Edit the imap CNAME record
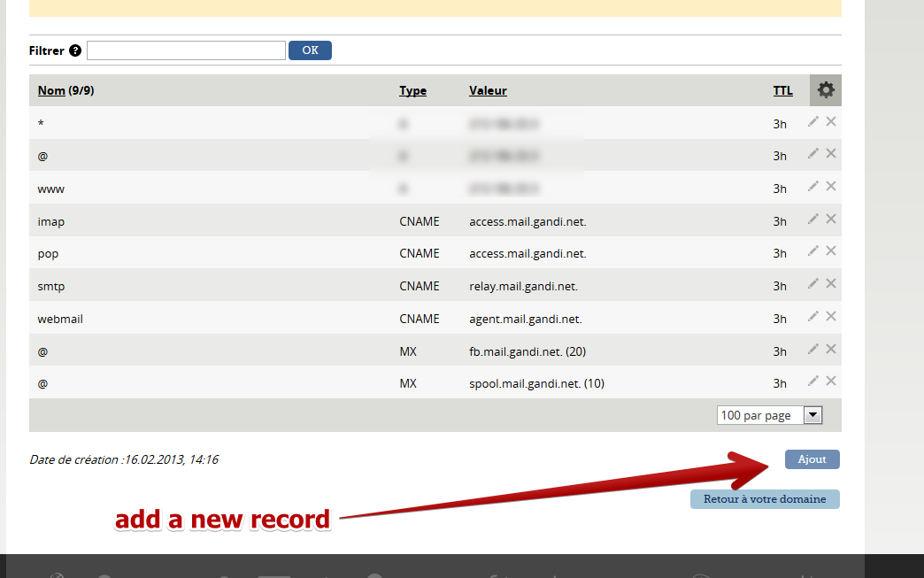The width and height of the screenshot is (924, 578). [x=812, y=219]
